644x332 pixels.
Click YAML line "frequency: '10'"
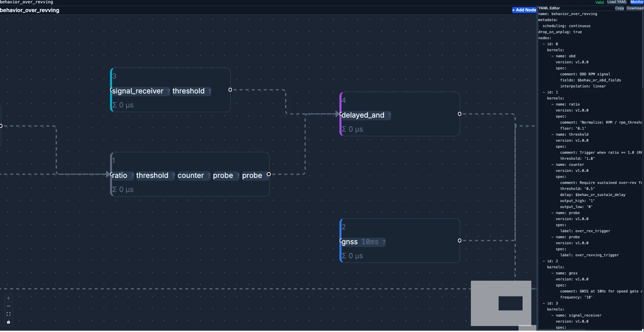pyautogui.click(x=576, y=297)
